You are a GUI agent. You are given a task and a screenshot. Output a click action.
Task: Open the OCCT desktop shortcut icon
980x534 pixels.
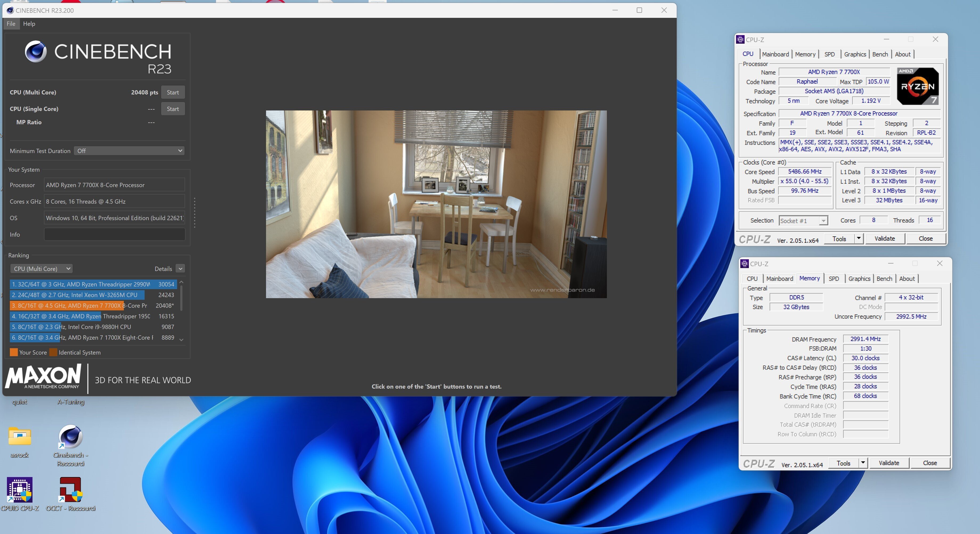[x=71, y=490]
